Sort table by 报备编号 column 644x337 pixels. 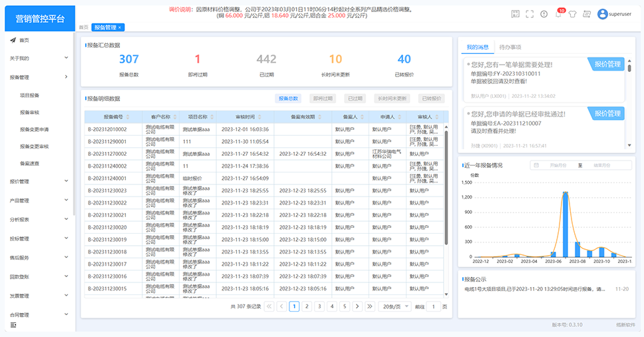[x=128, y=117]
